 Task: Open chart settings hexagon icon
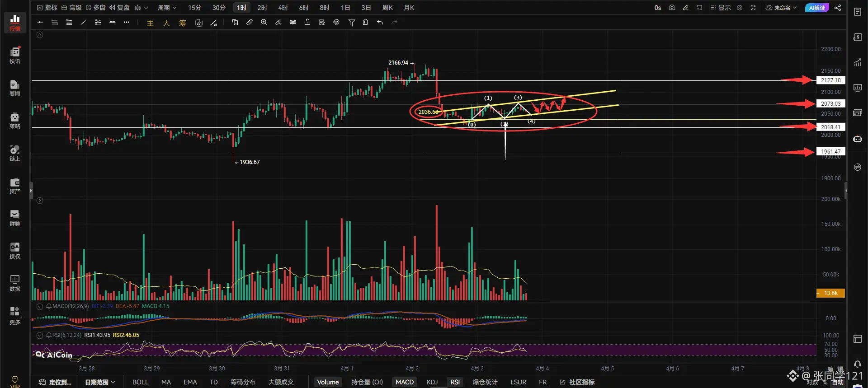pos(740,8)
